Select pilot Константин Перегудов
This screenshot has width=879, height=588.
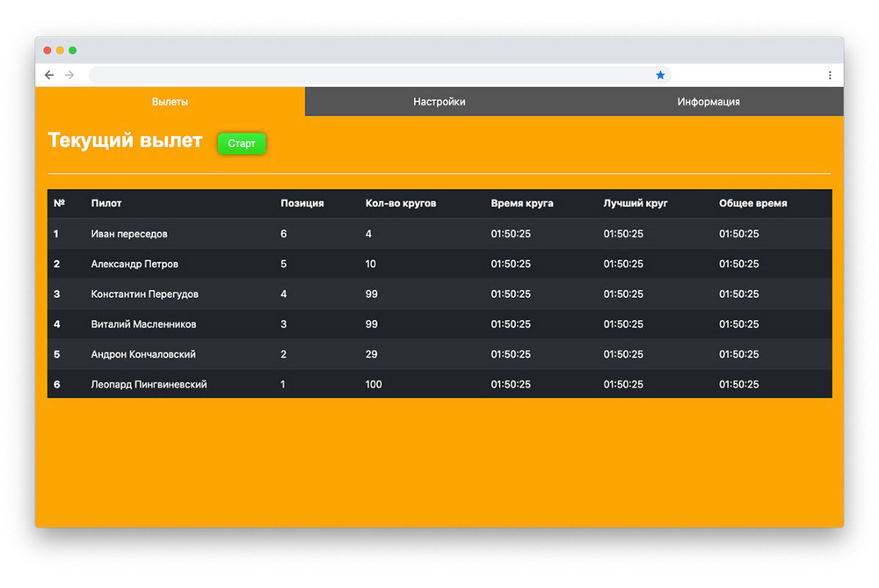point(145,294)
